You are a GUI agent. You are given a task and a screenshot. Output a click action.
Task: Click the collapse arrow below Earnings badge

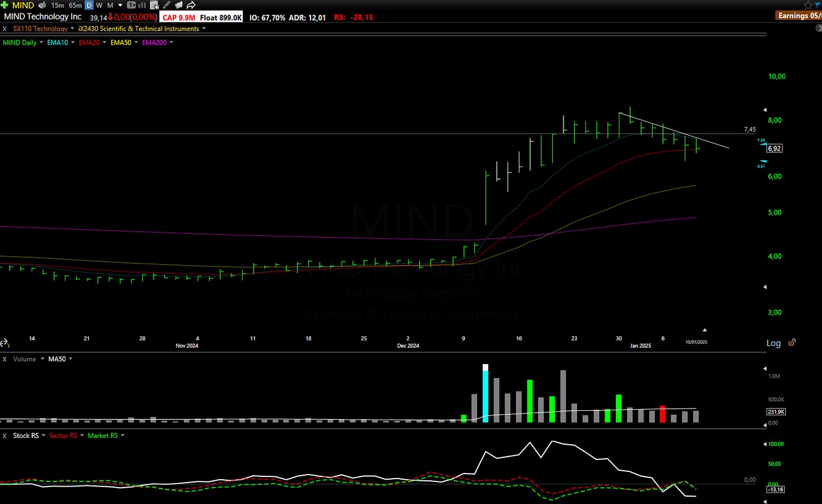819,27
